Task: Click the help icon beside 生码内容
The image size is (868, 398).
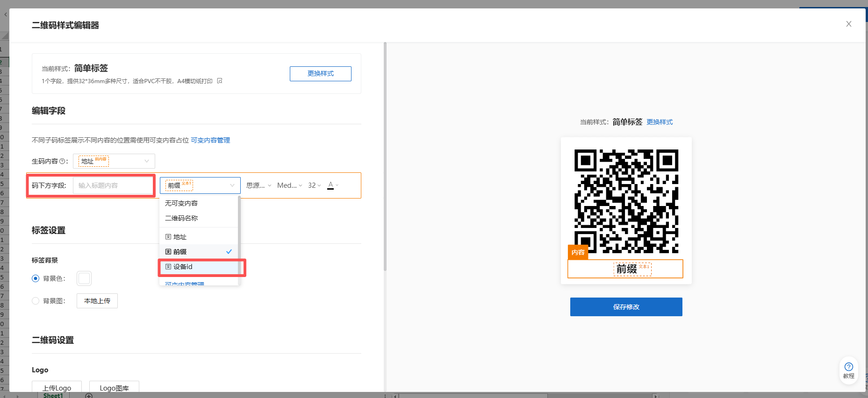Action: click(x=62, y=161)
